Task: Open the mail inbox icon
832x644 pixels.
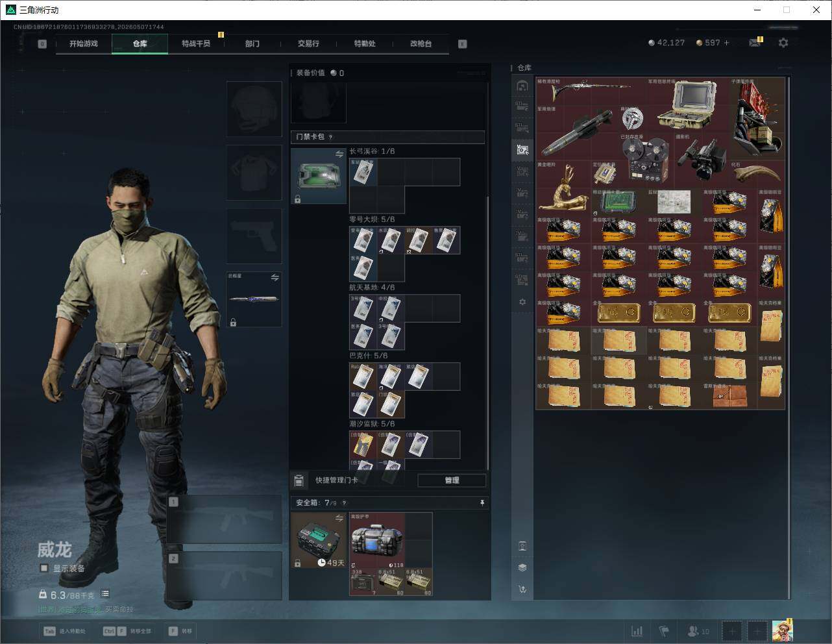Action: [x=754, y=43]
